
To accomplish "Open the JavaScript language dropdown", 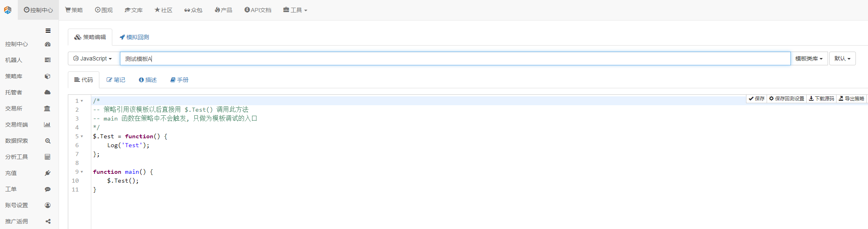I will (x=92, y=58).
